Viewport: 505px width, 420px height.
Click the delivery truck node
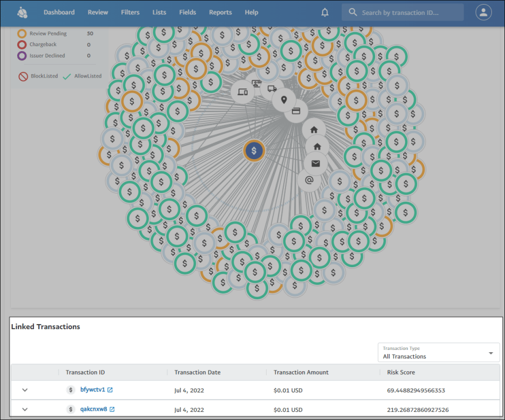point(272,88)
